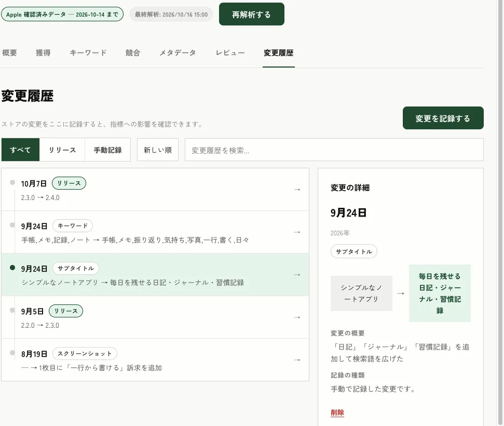Click the arrow between old and new subtitle

401,294
